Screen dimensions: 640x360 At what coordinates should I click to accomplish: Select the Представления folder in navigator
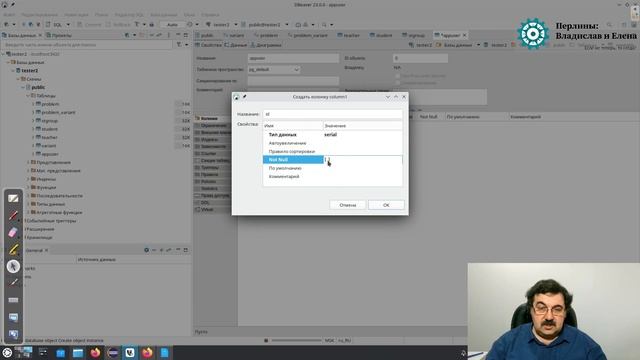coord(53,162)
